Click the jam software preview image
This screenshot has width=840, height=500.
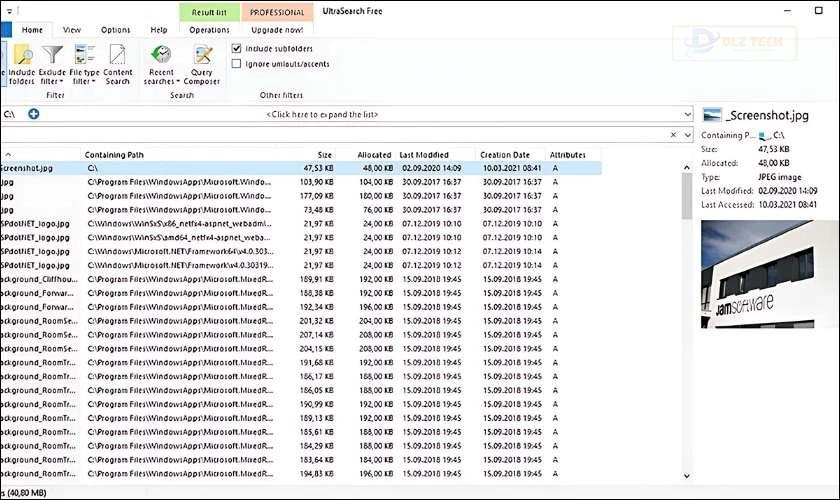point(770,274)
